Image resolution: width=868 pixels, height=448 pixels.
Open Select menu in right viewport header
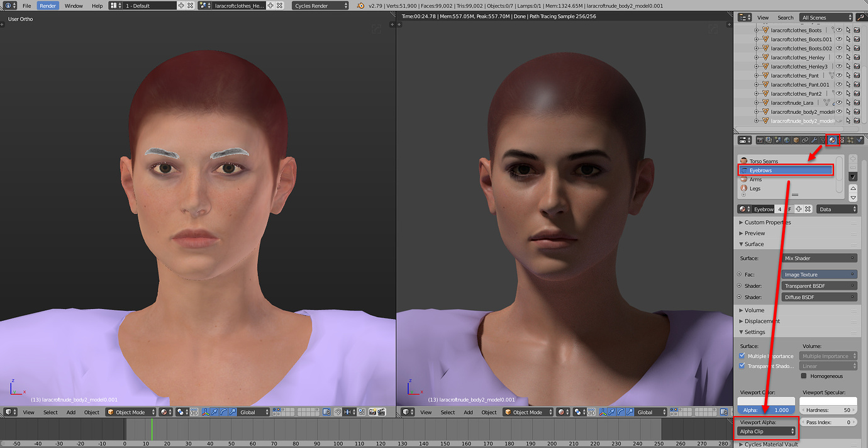click(x=448, y=412)
